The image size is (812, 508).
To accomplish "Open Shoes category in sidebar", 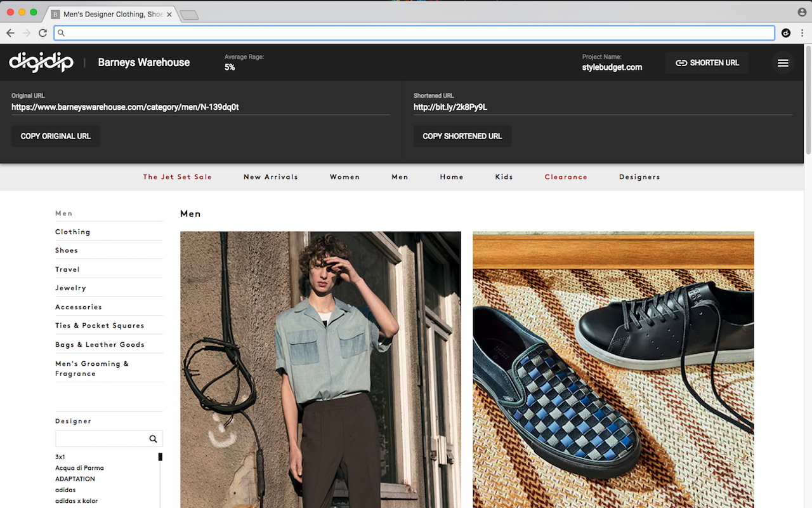I will click(x=67, y=250).
